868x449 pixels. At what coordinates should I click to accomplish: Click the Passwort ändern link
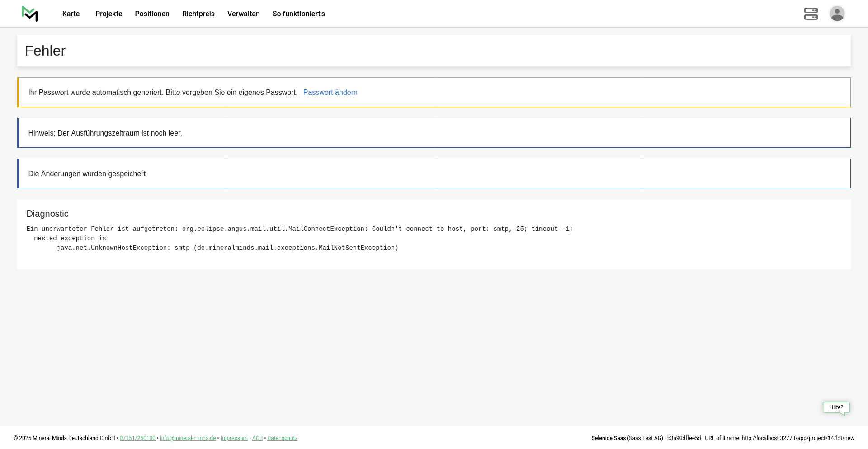tap(330, 93)
